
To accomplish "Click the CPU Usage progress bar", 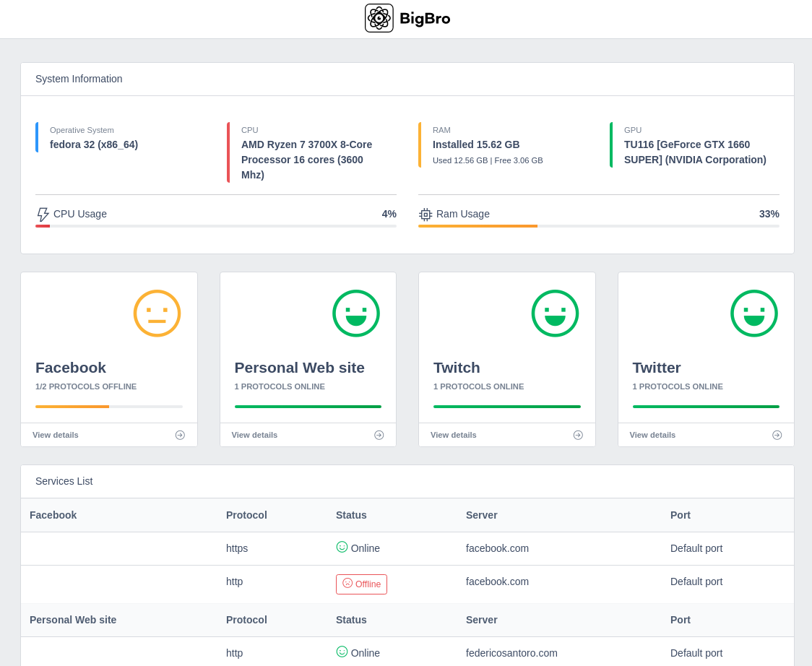I will (216, 226).
